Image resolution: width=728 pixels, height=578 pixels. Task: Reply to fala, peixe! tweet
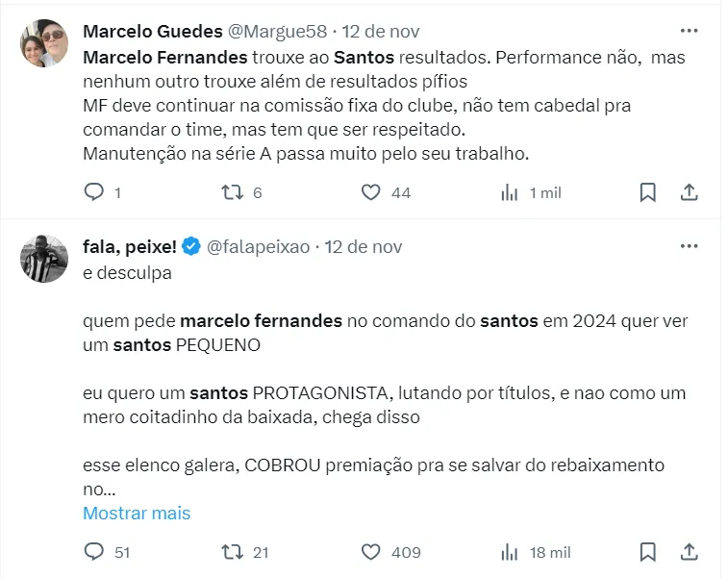click(x=94, y=552)
